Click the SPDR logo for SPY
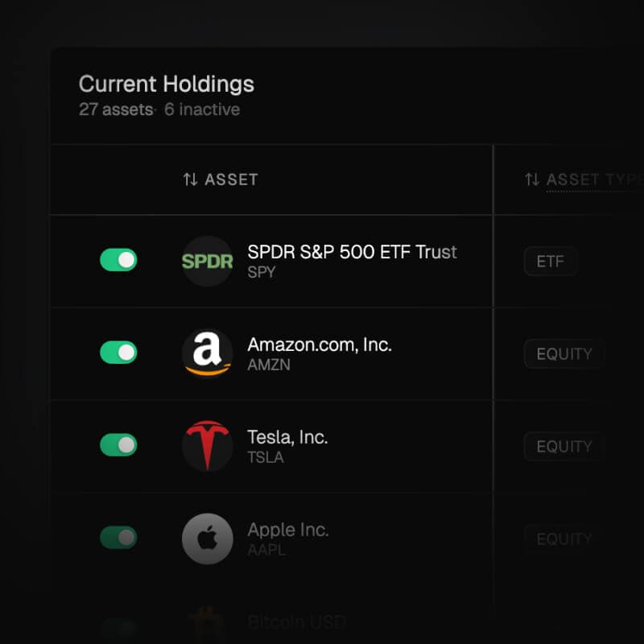The width and height of the screenshot is (644, 644). (207, 262)
